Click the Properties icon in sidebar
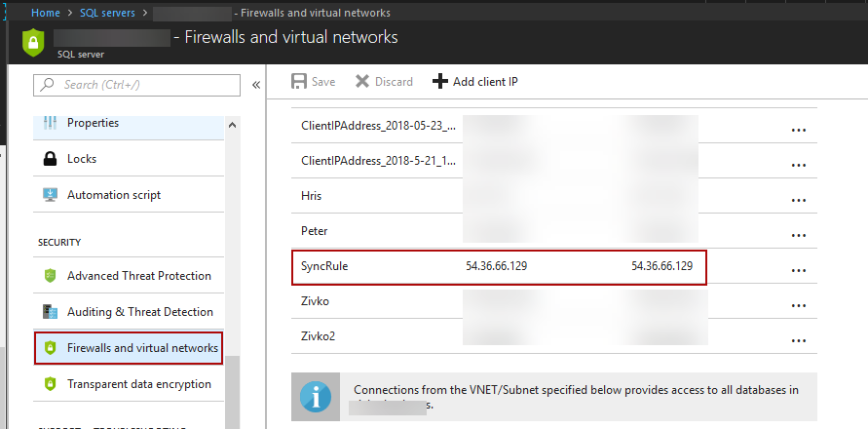This screenshot has height=429, width=868. [50, 124]
